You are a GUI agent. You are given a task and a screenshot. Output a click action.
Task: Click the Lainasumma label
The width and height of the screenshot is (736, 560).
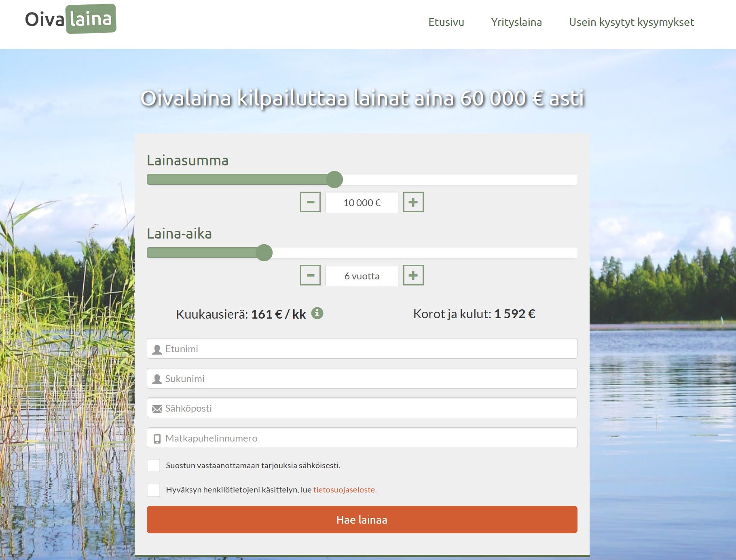pyautogui.click(x=188, y=161)
